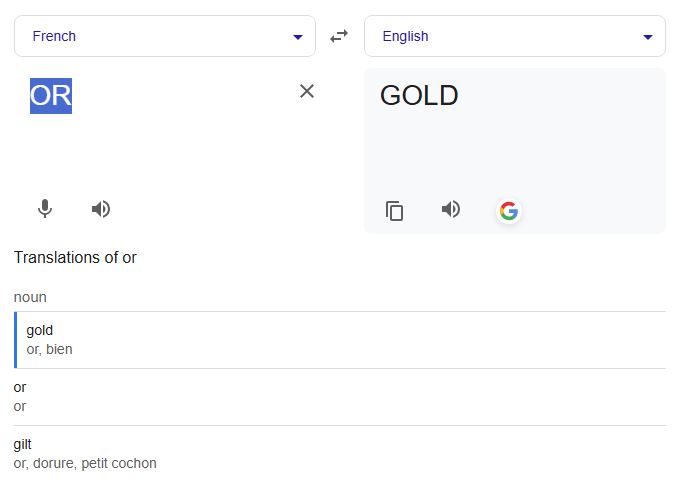Select the gold translation entry
683x485 pixels.
(x=40, y=330)
